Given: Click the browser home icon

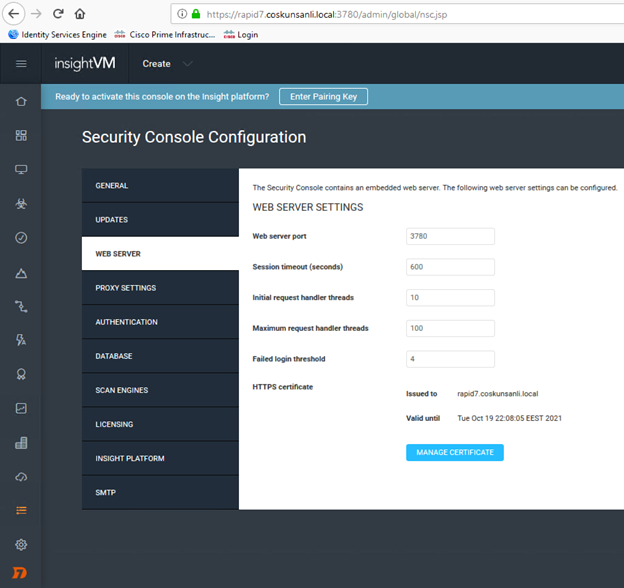Looking at the screenshot, I should [80, 14].
